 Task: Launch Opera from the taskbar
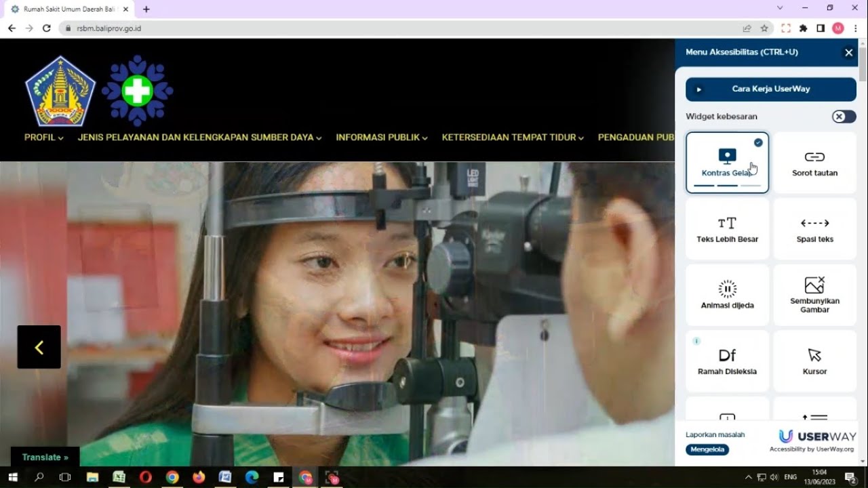click(145, 477)
